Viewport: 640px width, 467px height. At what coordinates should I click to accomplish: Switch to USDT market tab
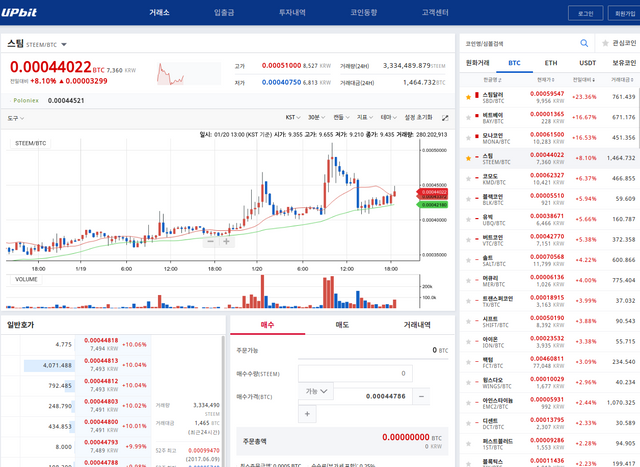[588, 63]
